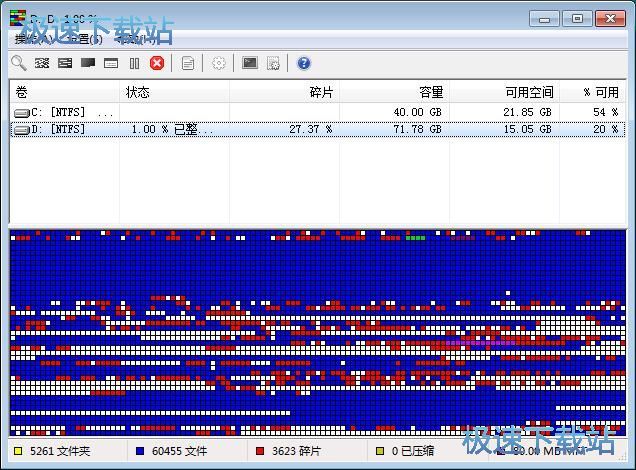Click the blue help question mark icon
This screenshot has width=636, height=470.
click(x=304, y=63)
